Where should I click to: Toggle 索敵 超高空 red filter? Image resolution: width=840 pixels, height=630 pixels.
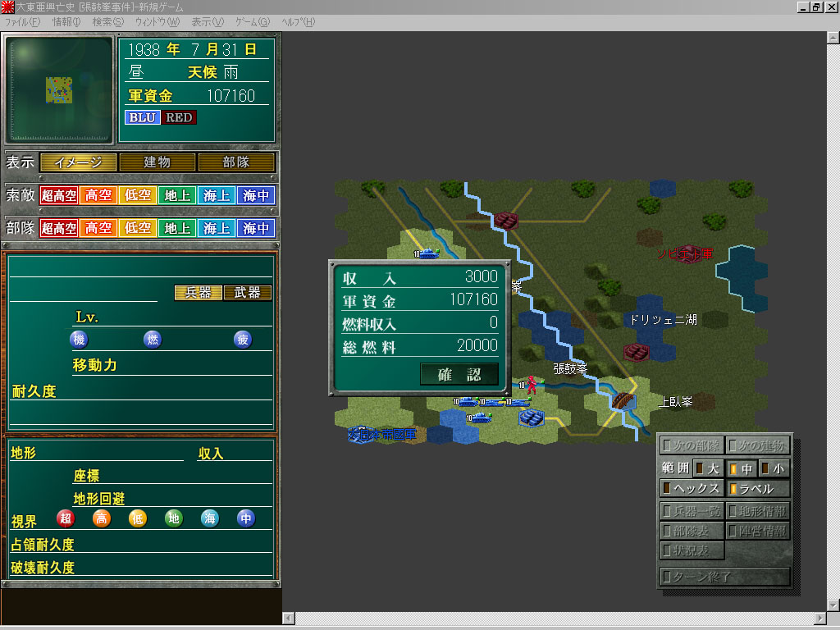(59, 195)
